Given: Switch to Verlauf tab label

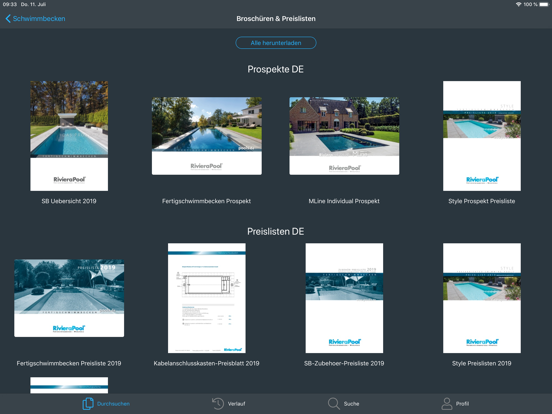Looking at the screenshot, I should click(236, 404).
